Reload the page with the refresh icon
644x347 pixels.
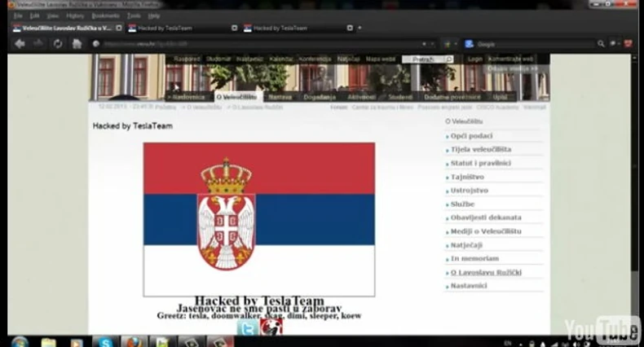[58, 43]
